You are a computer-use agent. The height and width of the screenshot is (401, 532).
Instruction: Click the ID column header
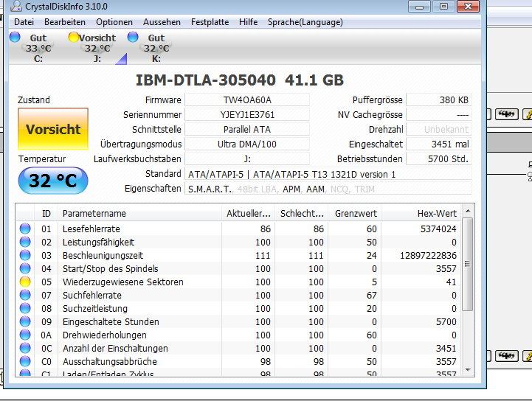(x=46, y=213)
